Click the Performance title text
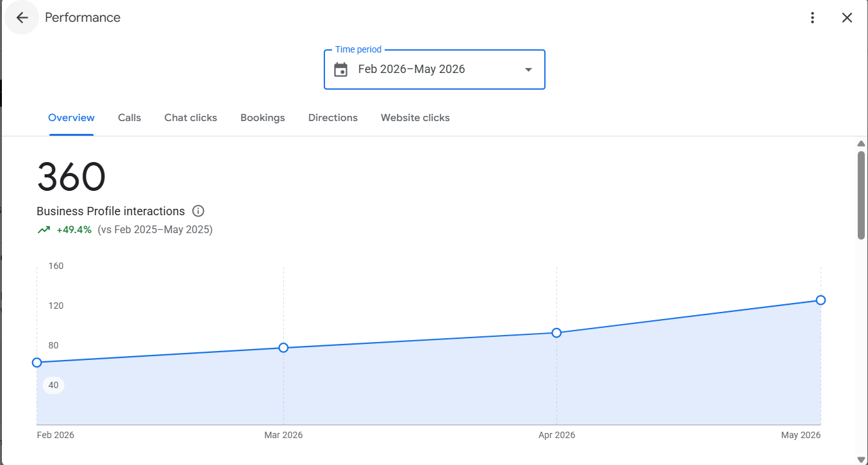Image resolution: width=868 pixels, height=465 pixels. pos(83,18)
